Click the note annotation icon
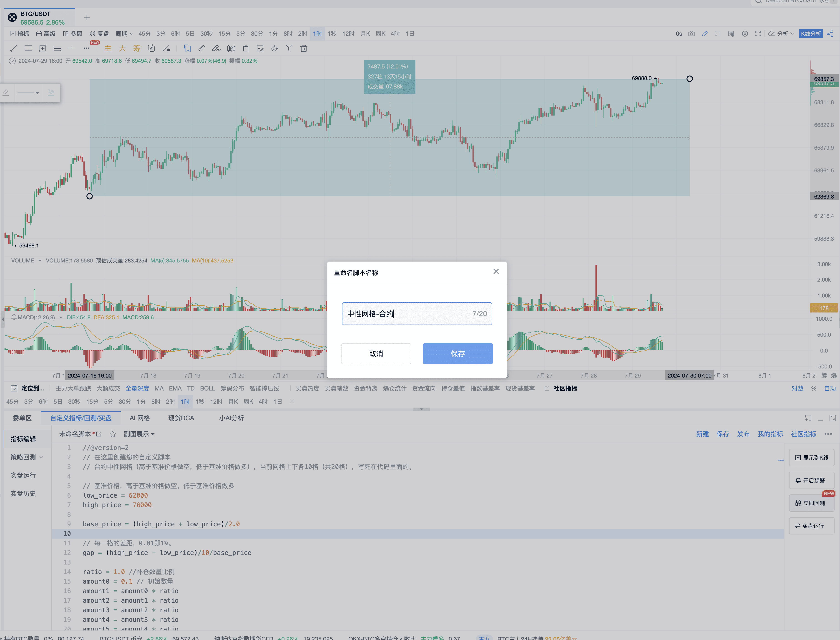 coord(260,48)
